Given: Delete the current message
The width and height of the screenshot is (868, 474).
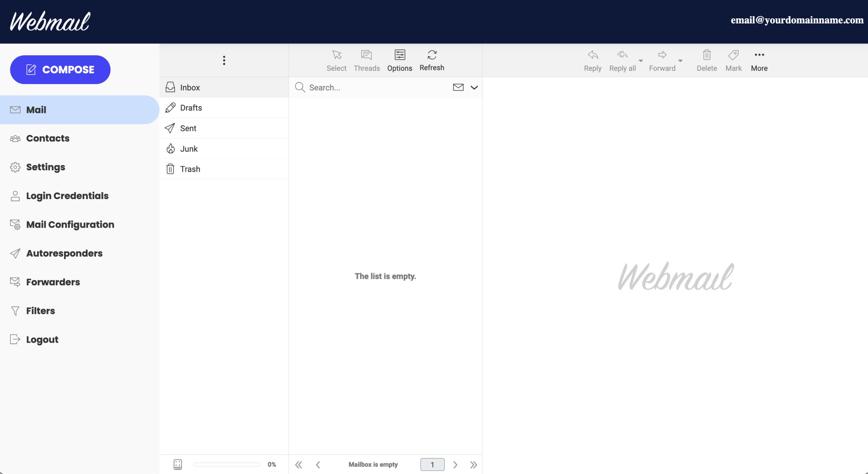Looking at the screenshot, I should [706, 60].
